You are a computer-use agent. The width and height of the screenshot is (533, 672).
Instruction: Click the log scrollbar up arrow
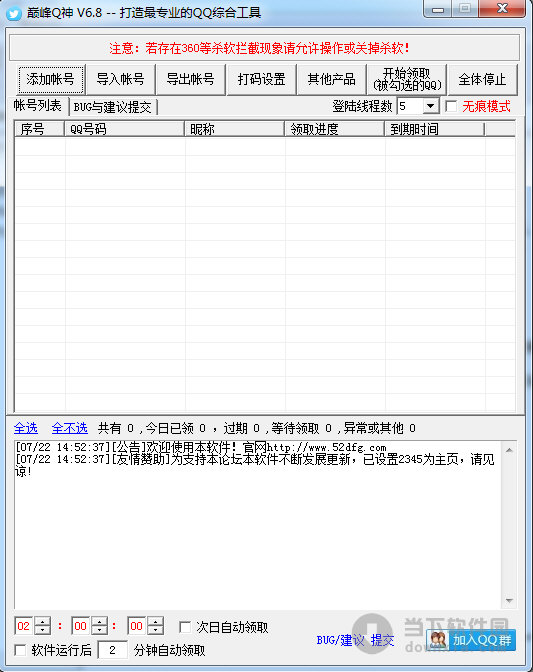(509, 450)
